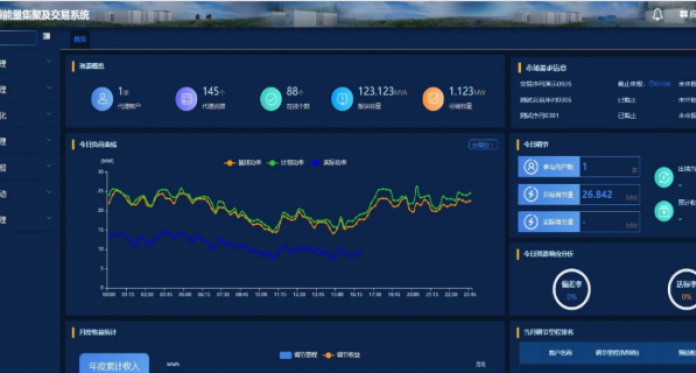Click the lightning icon in 实际调节量 card
Screen dimensions: 696x373
pyautogui.click(x=530, y=222)
